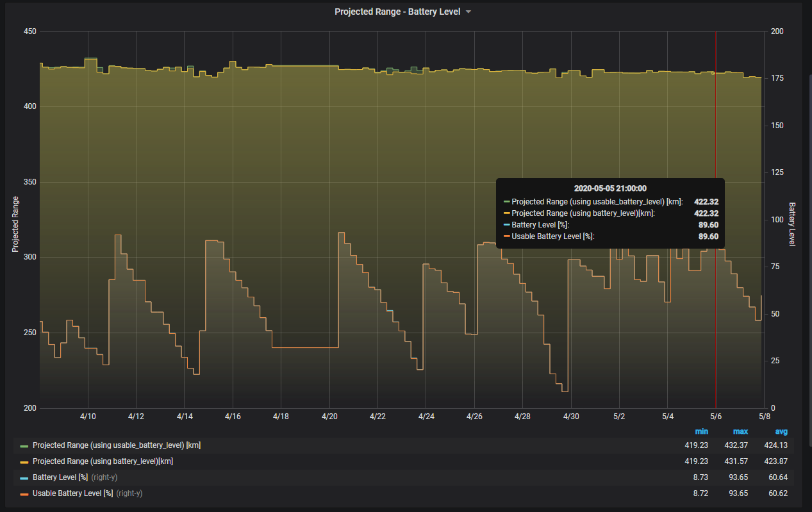Sort the legend by the 'max' column
This screenshot has height=512, width=812.
click(740, 431)
